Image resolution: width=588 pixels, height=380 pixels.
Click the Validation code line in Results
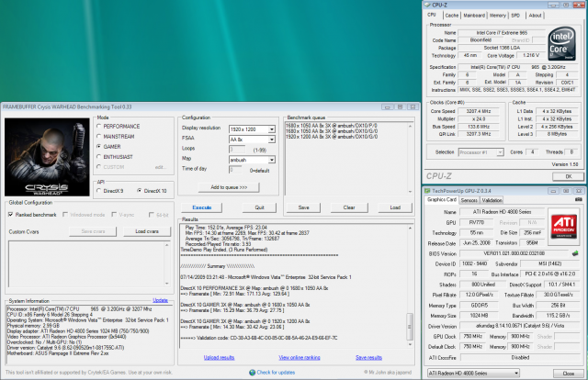(259, 338)
